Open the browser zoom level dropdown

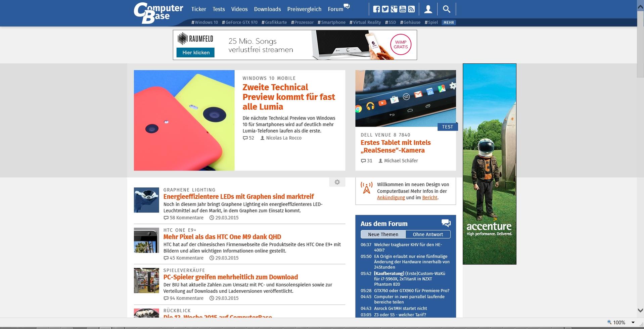tap(633, 323)
